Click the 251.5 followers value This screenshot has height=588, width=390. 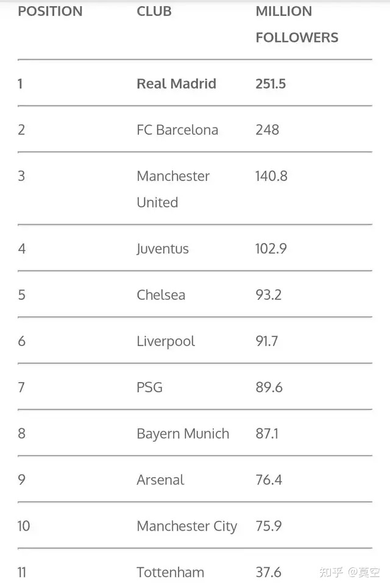271,83
